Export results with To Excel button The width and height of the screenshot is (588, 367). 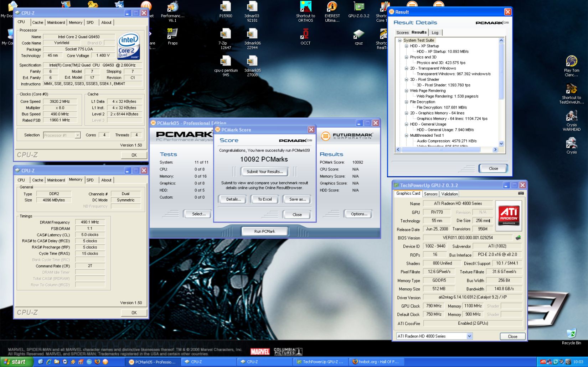(x=265, y=199)
